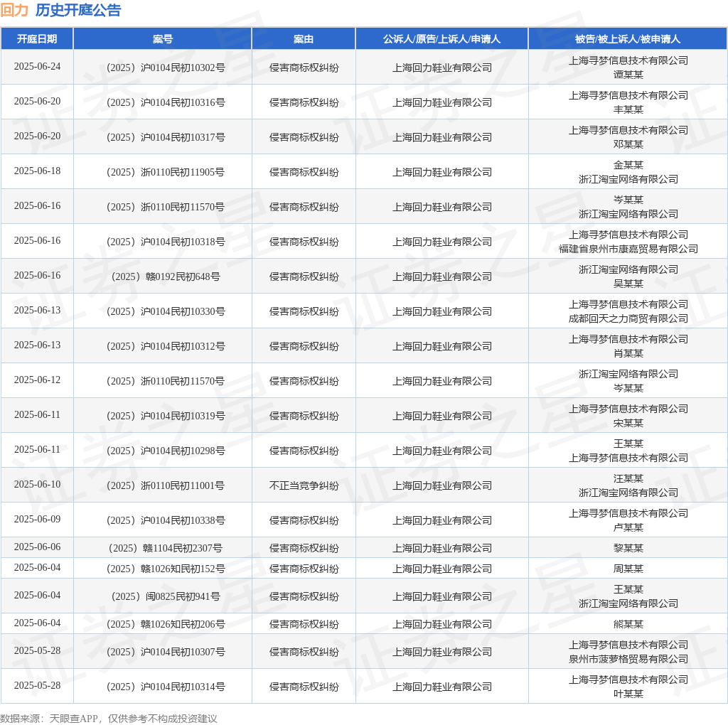Select case number 赣1026知民初206号

point(166,624)
